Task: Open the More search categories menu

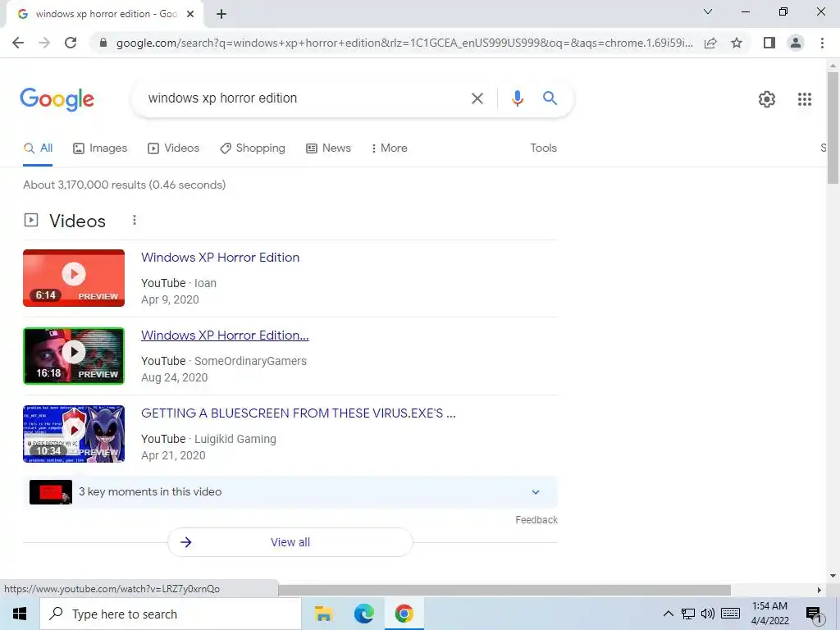Action: point(389,148)
